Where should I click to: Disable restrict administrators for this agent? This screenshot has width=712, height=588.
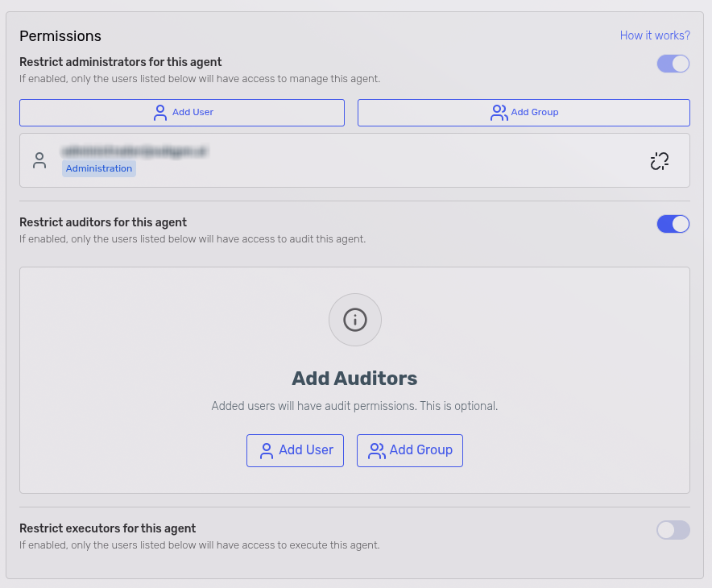[673, 63]
